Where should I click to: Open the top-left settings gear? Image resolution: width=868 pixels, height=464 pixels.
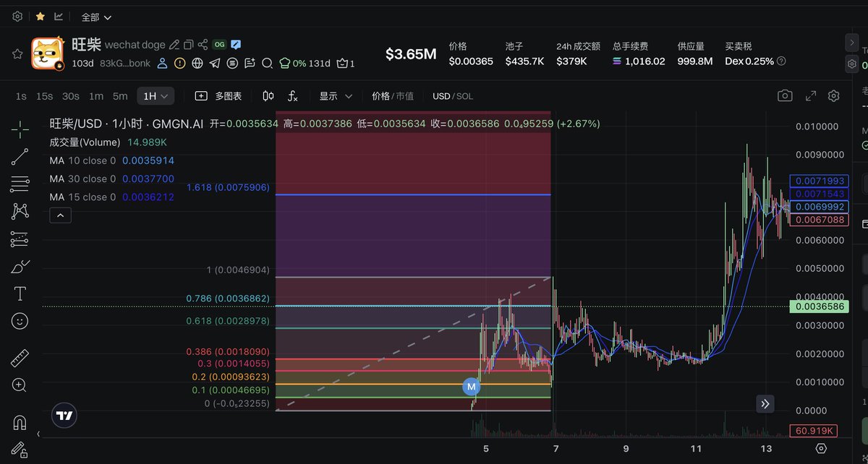coord(17,16)
